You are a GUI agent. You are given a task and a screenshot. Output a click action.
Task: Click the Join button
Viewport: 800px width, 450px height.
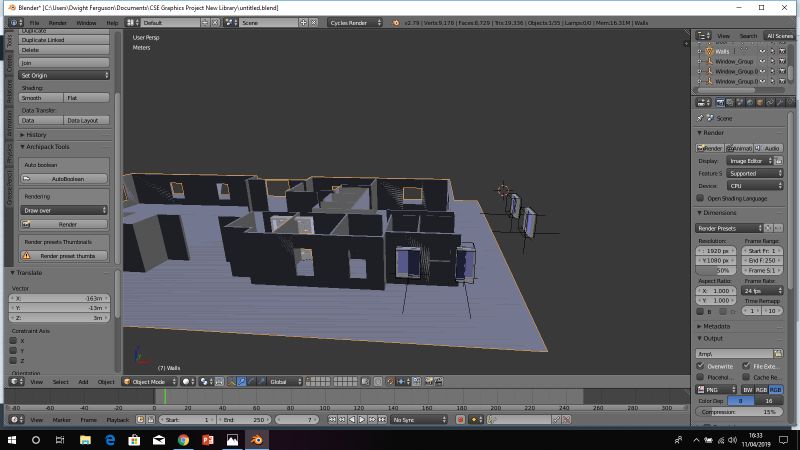[x=64, y=63]
